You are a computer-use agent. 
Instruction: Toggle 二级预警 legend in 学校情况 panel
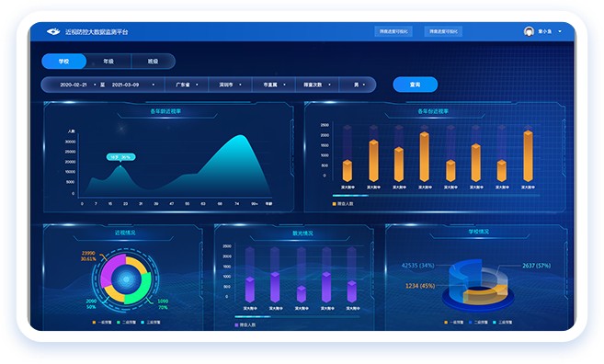point(478,323)
